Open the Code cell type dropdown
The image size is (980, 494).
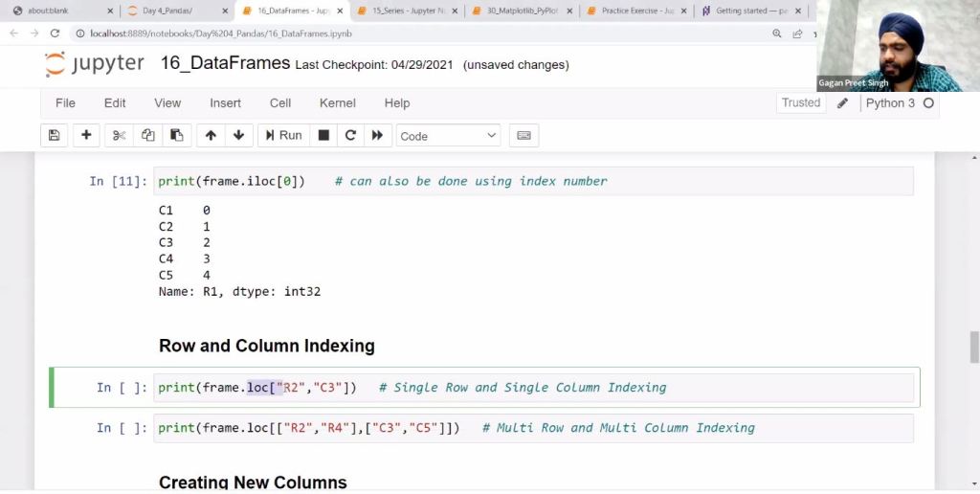449,136
